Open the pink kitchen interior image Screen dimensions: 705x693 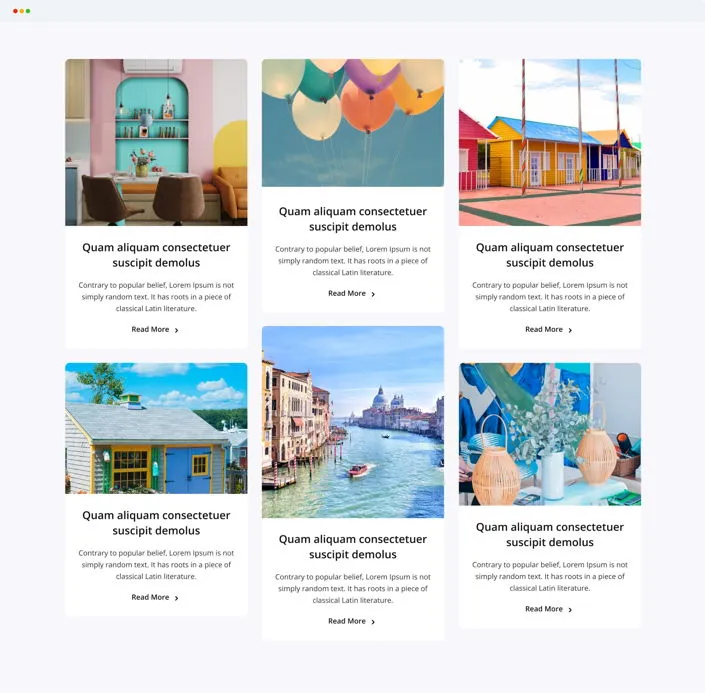(x=156, y=142)
